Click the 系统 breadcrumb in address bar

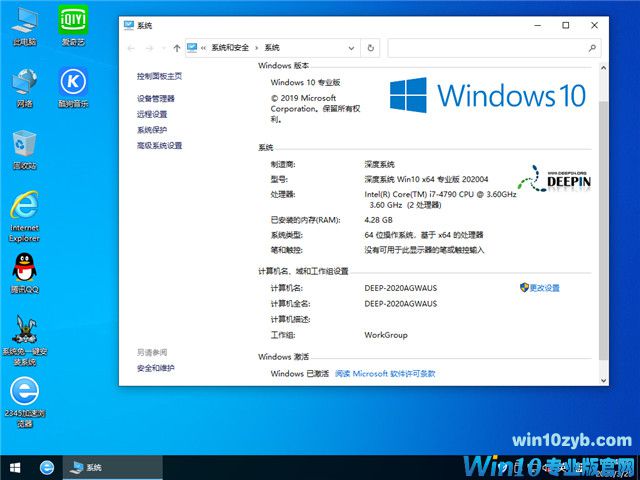[272, 48]
